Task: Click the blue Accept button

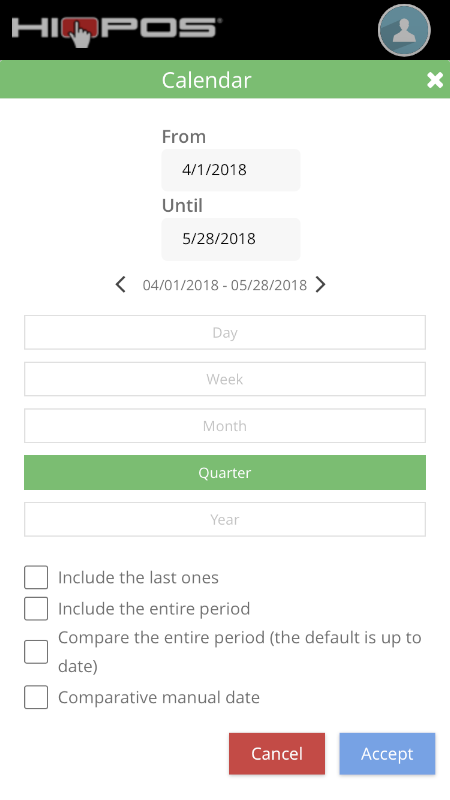Action: coord(387,754)
